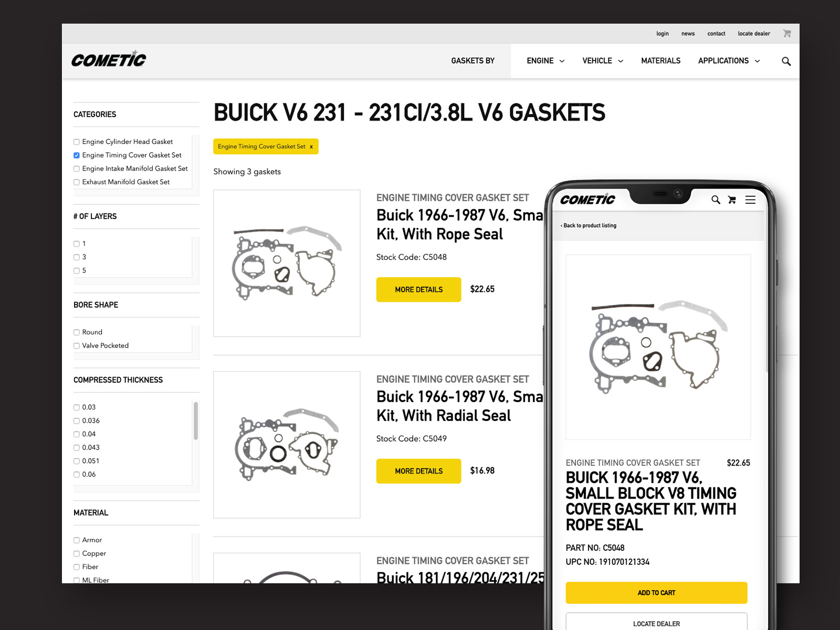840x630 pixels.
Task: Go to the MATERIALS menu item
Action: click(660, 61)
